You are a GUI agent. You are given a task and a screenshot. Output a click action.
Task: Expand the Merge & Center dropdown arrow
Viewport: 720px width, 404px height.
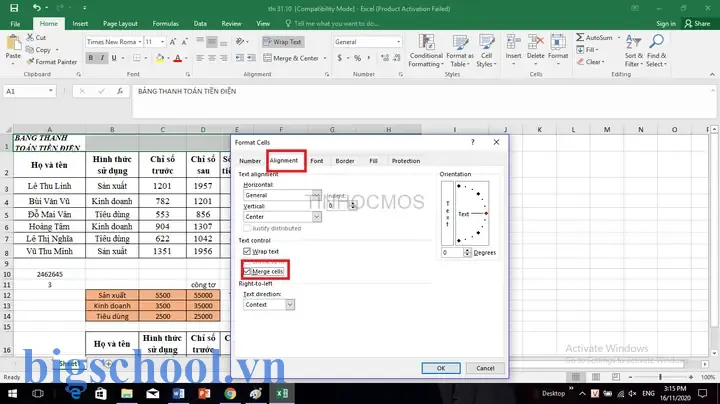tap(325, 58)
